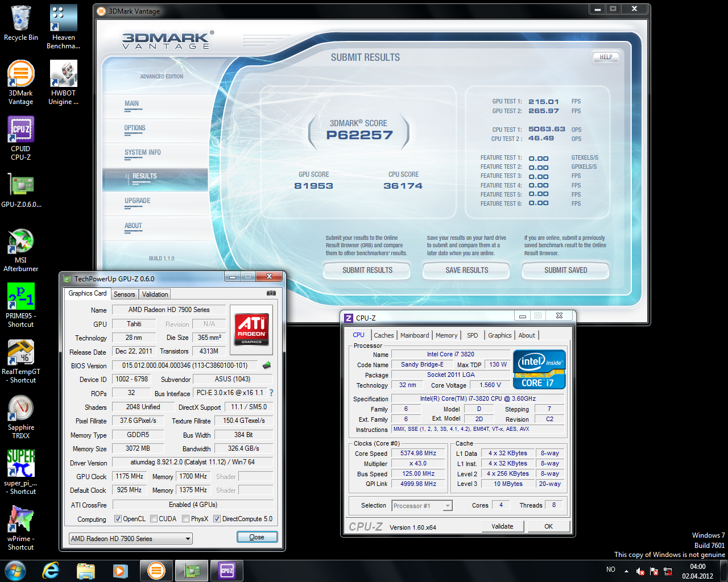Click the BIOS save chip icon
728x582 pixels.
tap(266, 365)
